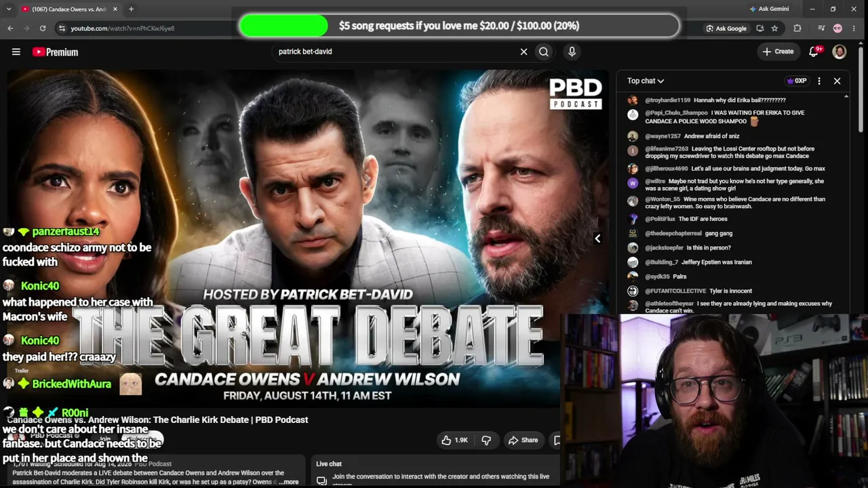Image resolution: width=868 pixels, height=488 pixels.
Task: Click the install app icon in address bar
Action: (x=760, y=28)
